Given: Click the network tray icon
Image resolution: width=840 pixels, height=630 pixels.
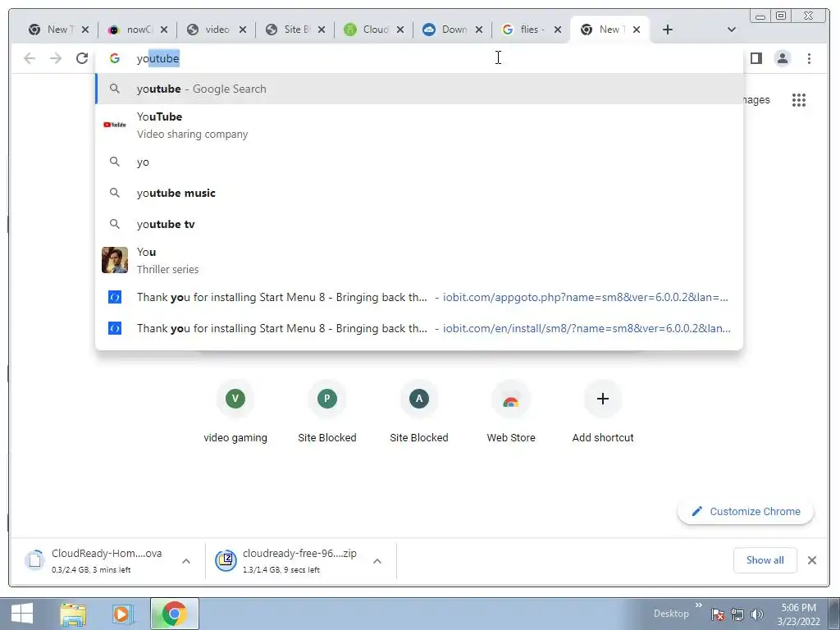Looking at the screenshot, I should [x=737, y=614].
